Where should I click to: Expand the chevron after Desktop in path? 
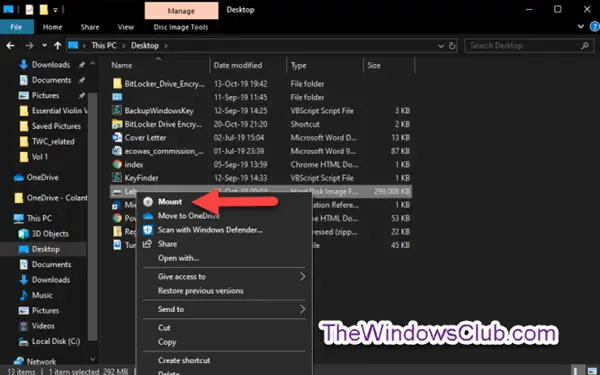point(166,46)
